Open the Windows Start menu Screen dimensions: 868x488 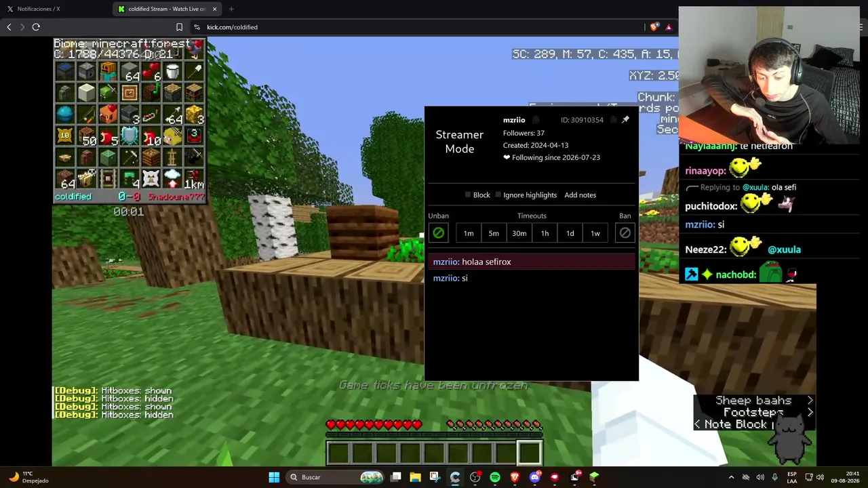click(x=274, y=477)
